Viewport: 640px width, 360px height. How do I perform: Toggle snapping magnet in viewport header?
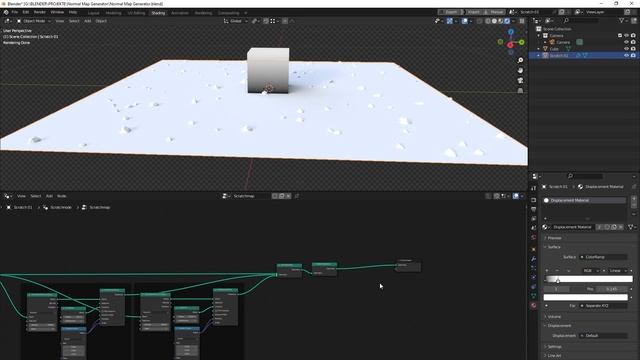[266, 21]
